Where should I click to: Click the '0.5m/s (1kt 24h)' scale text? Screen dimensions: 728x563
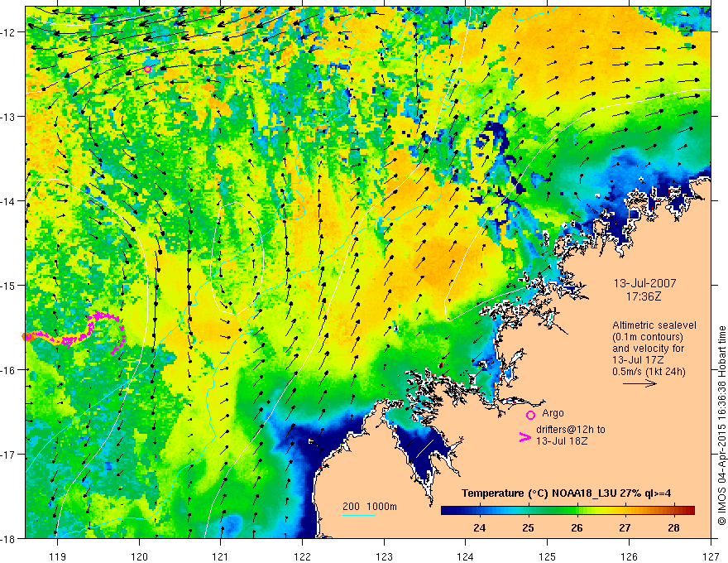649,372
